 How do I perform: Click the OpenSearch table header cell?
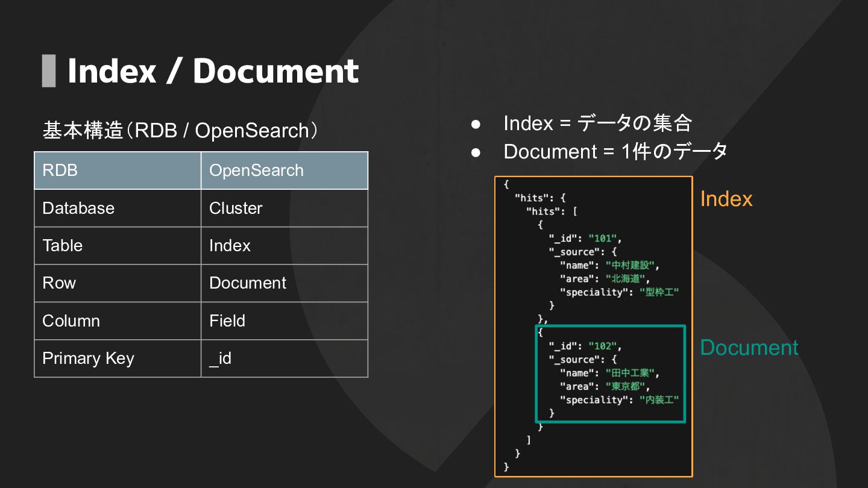point(284,170)
